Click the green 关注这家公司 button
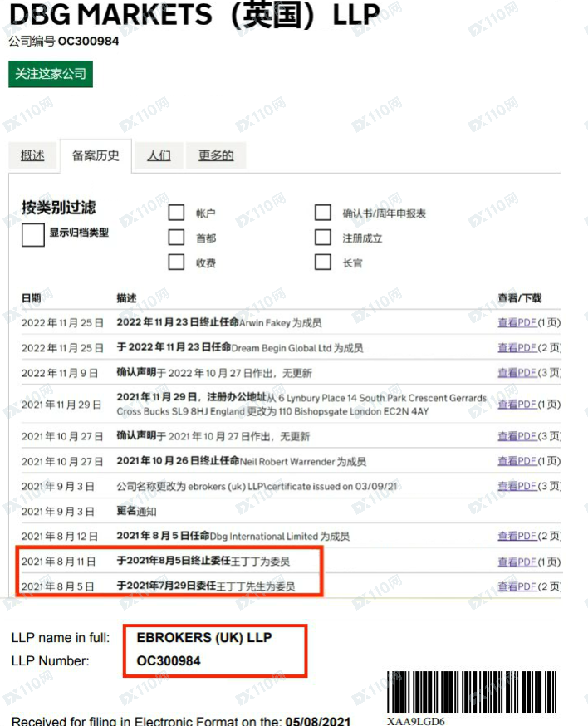The height and width of the screenshot is (726, 588). [51, 74]
